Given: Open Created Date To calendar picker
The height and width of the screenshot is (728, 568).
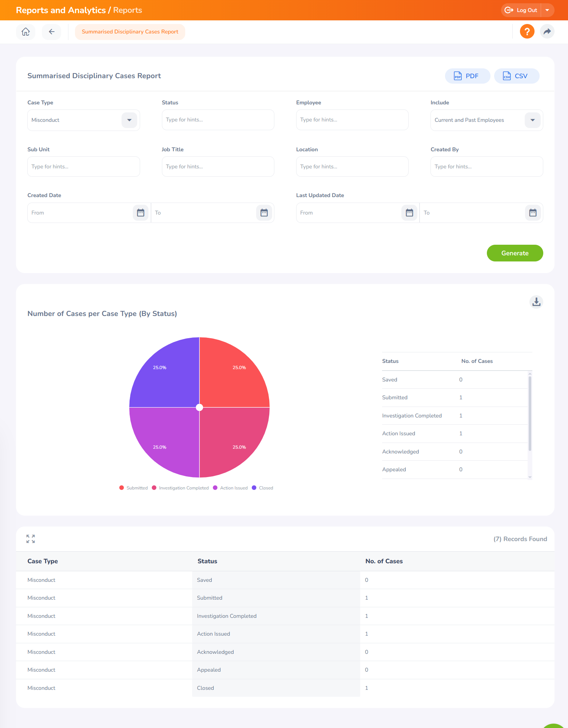Looking at the screenshot, I should 264,213.
